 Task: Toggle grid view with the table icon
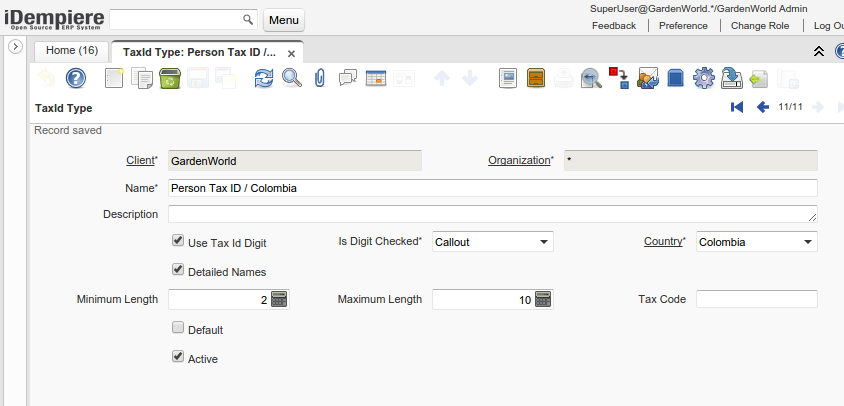[x=376, y=78]
